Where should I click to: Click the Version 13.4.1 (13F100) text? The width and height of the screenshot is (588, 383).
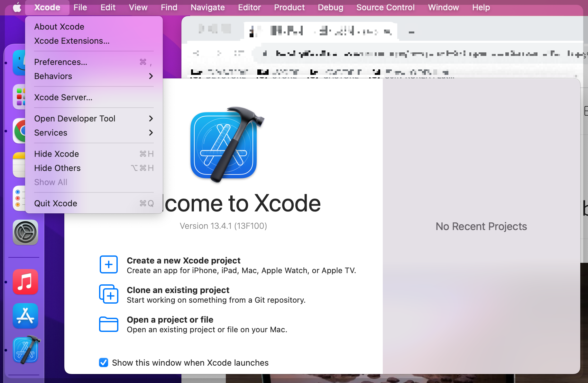223,226
